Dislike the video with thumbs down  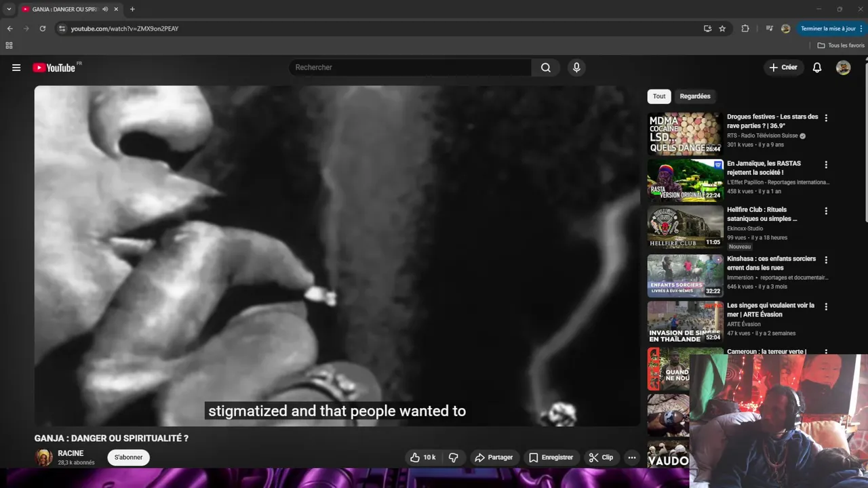[454, 457]
